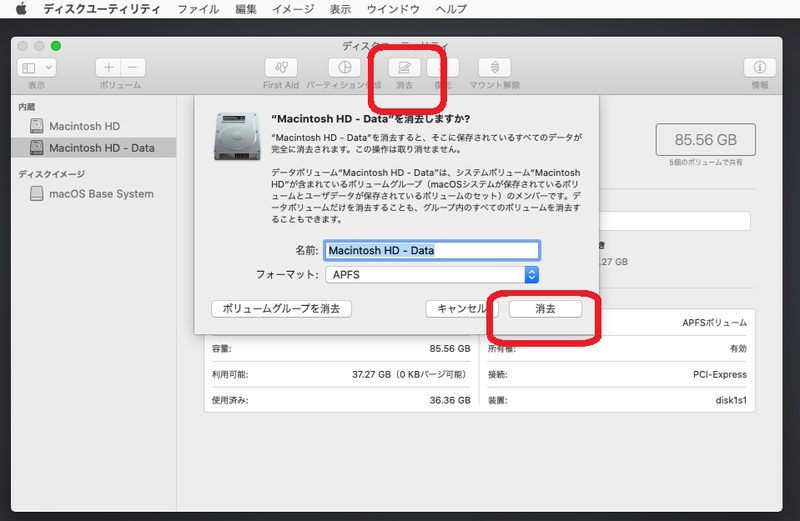Click the PCI-Express connection value

pyautogui.click(x=719, y=375)
